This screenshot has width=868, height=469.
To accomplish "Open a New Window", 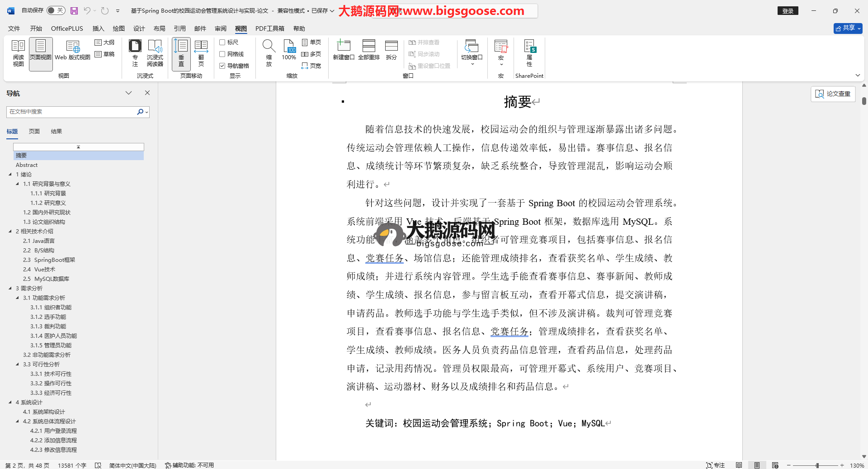I will [344, 51].
